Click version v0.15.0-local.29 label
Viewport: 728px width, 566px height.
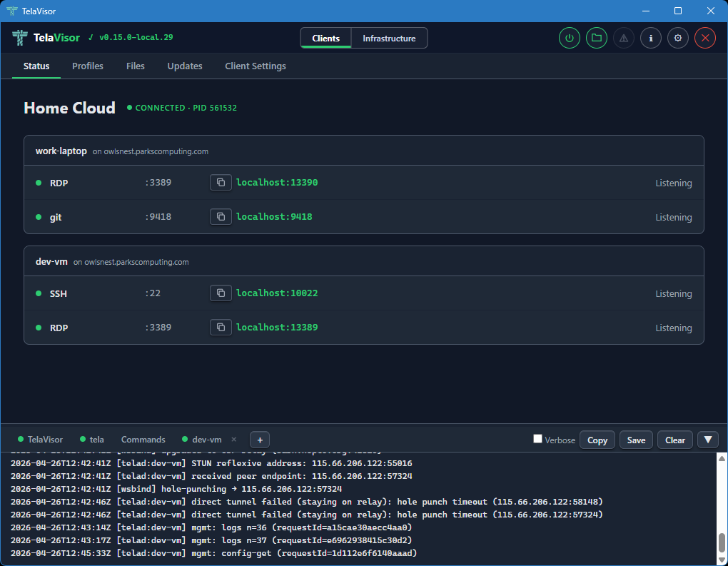136,37
